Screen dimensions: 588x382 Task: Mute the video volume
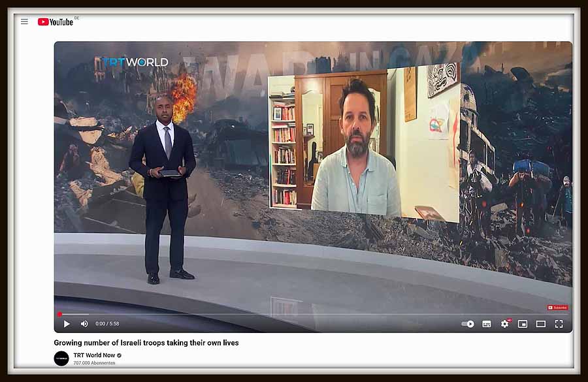(84, 324)
